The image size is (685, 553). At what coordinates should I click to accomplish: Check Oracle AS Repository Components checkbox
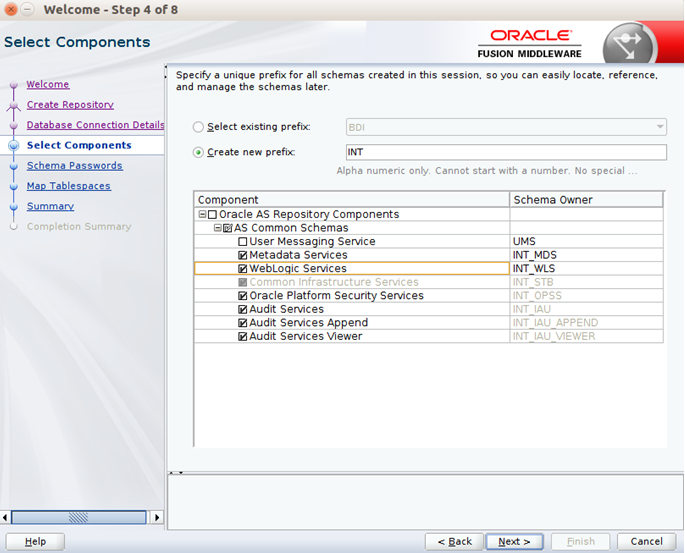(212, 214)
